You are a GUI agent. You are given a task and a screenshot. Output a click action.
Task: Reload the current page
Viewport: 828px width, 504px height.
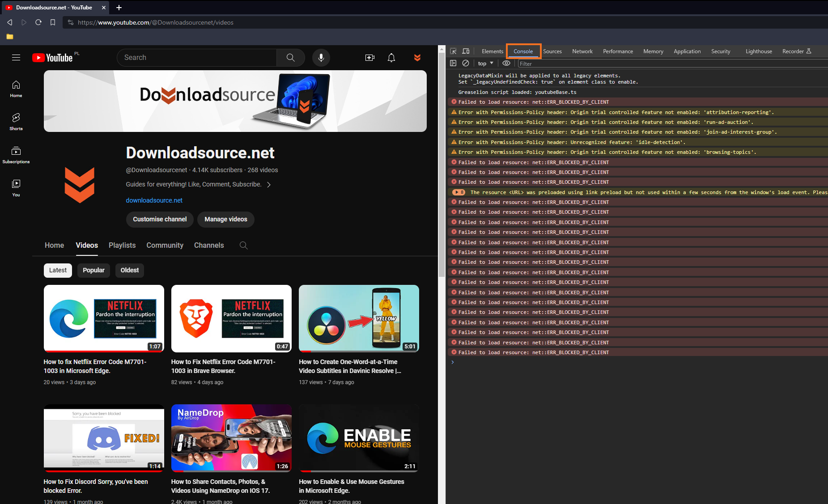click(x=38, y=22)
